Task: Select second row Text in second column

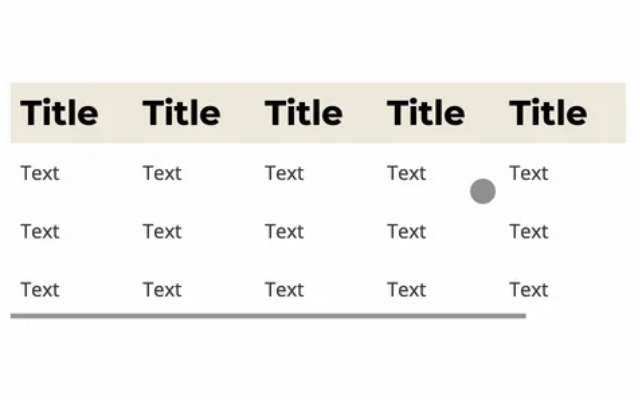Action: [162, 231]
